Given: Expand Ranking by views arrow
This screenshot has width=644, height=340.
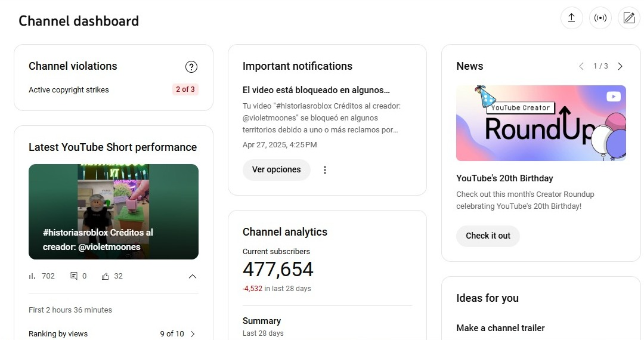Looking at the screenshot, I should point(192,334).
